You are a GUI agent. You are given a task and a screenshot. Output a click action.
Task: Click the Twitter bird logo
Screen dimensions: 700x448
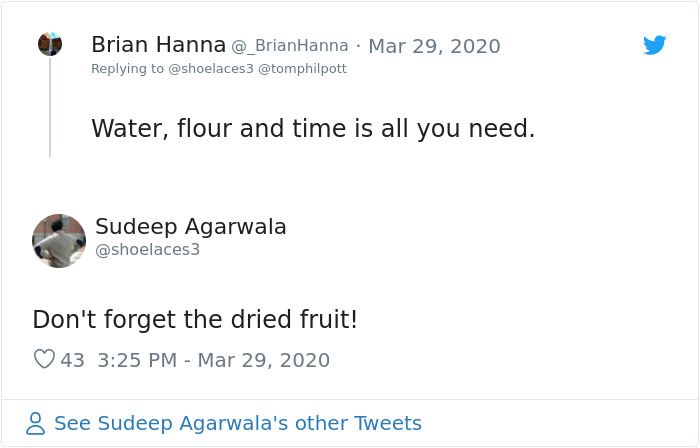coord(654,45)
